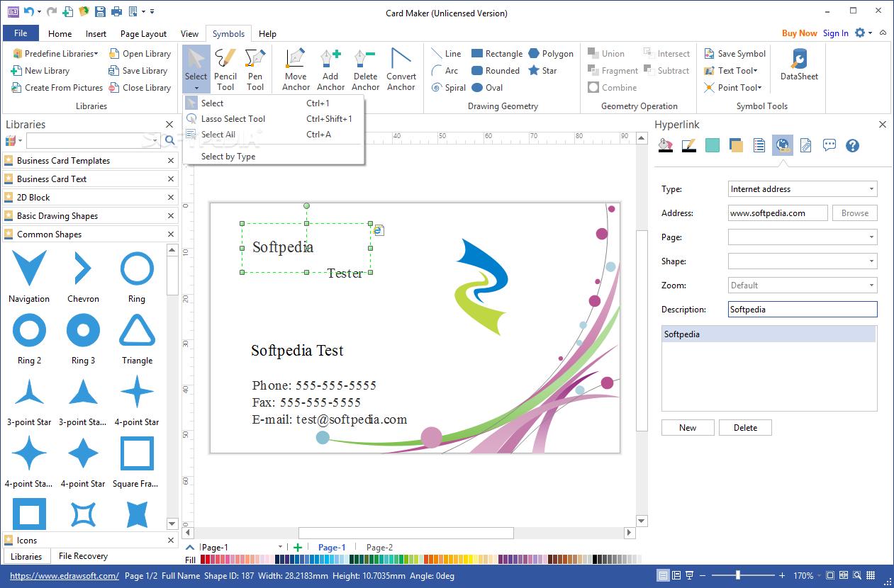Open the Select tool dropdown arrow

(196, 89)
